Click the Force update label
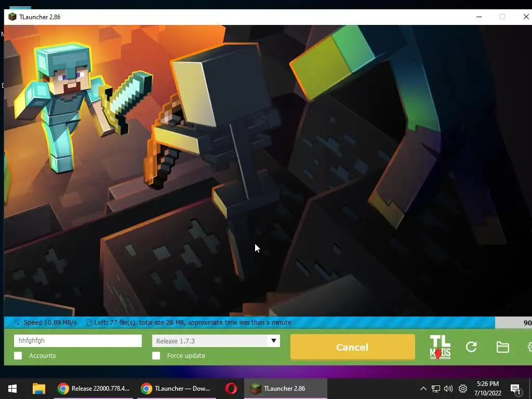This screenshot has width=532, height=399. pos(186,355)
